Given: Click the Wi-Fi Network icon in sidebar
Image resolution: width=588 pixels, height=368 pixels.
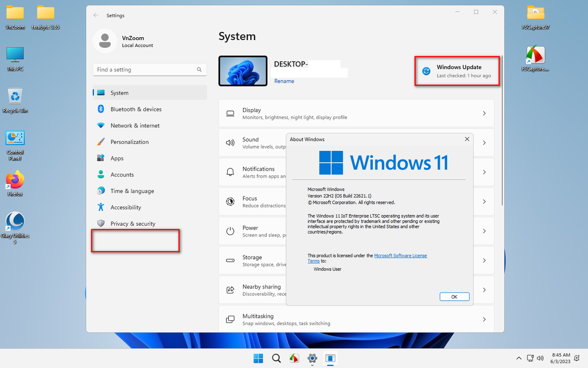Looking at the screenshot, I should [101, 126].
